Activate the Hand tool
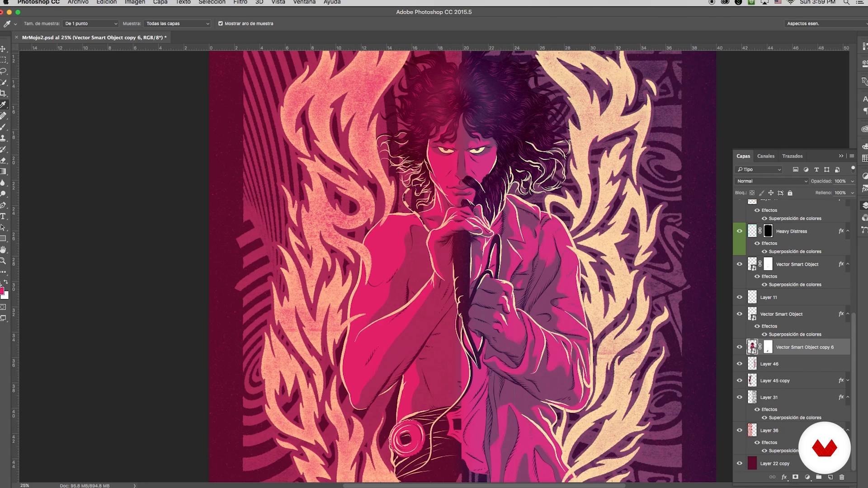This screenshot has width=868, height=488. tap(3, 250)
